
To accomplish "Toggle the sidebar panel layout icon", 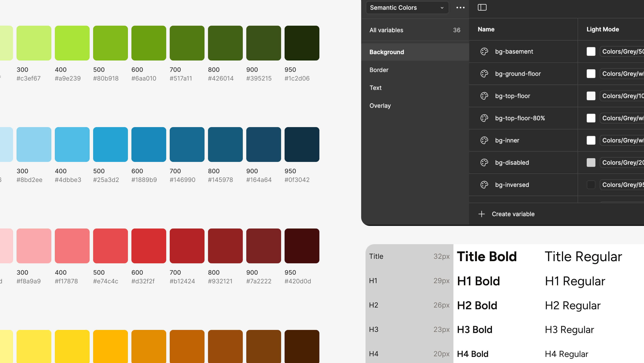I will click(x=482, y=7).
